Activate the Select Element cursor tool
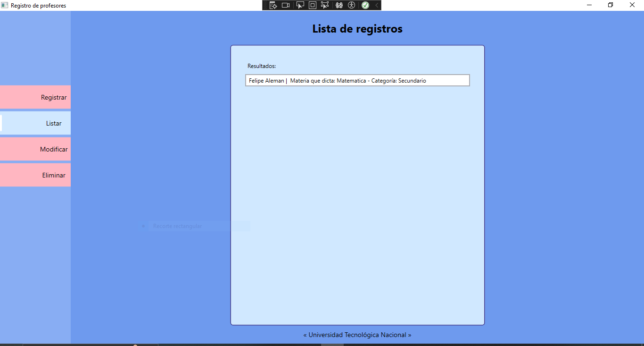 pos(300,5)
